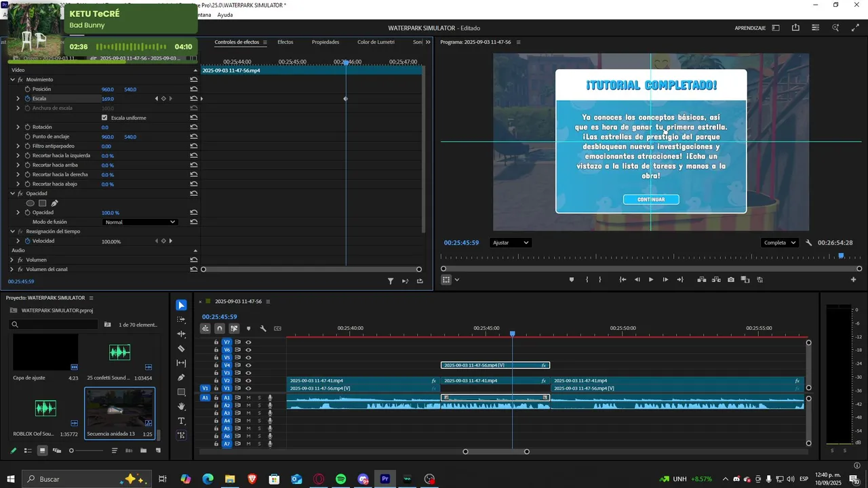Screen dimensions: 868x488
Task: Step back one frame
Action: [637, 279]
